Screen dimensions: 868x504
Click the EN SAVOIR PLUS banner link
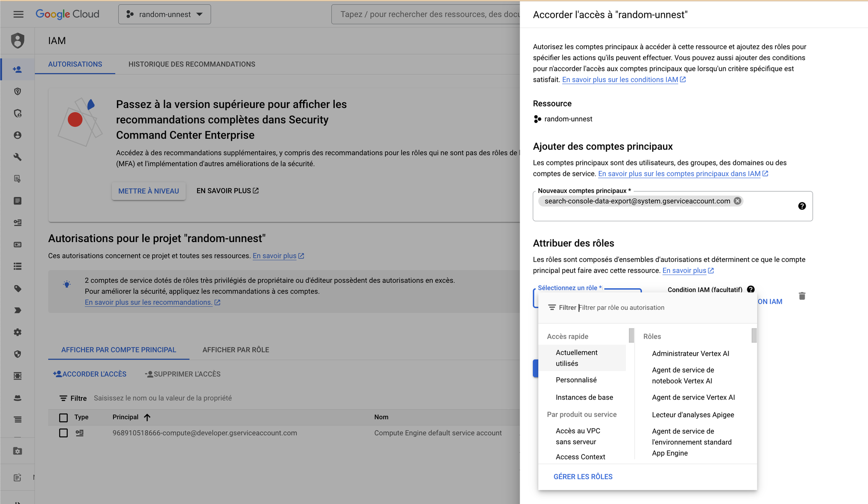pos(228,191)
